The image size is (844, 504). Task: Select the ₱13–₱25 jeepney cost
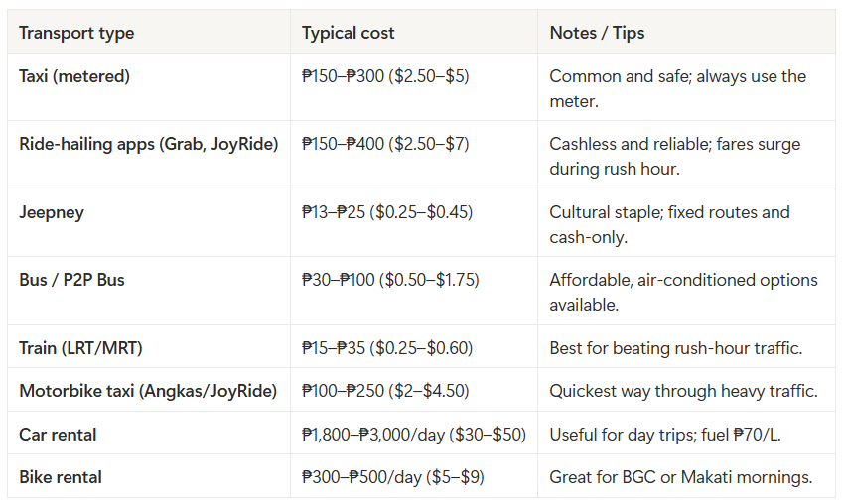(x=387, y=212)
